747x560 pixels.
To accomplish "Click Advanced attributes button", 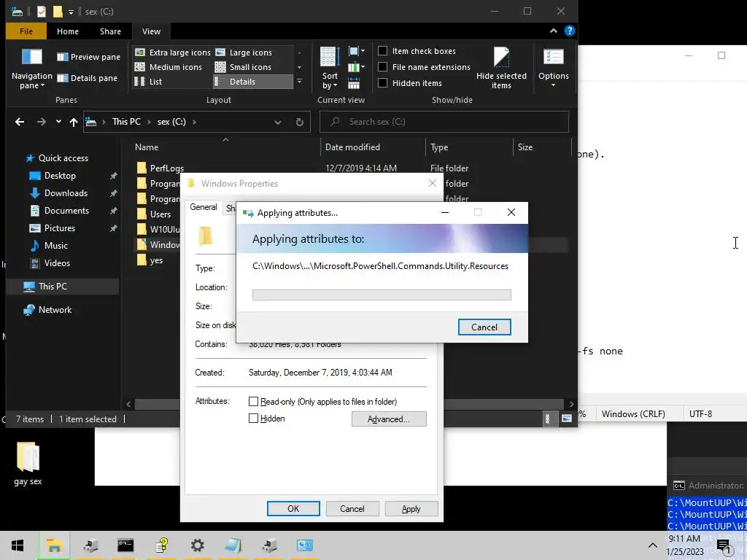I will point(389,419).
